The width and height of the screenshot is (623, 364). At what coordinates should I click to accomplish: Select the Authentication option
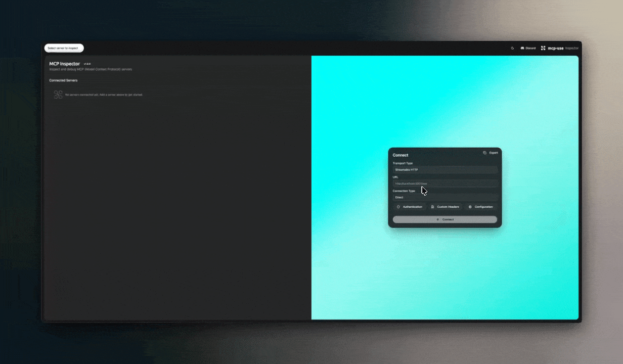[410, 207]
